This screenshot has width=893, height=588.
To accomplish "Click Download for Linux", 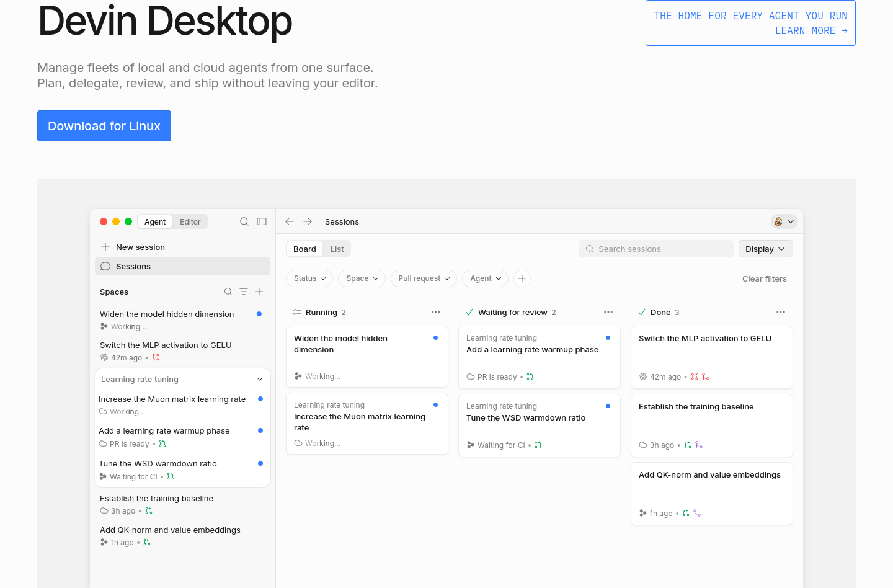I will (104, 126).
